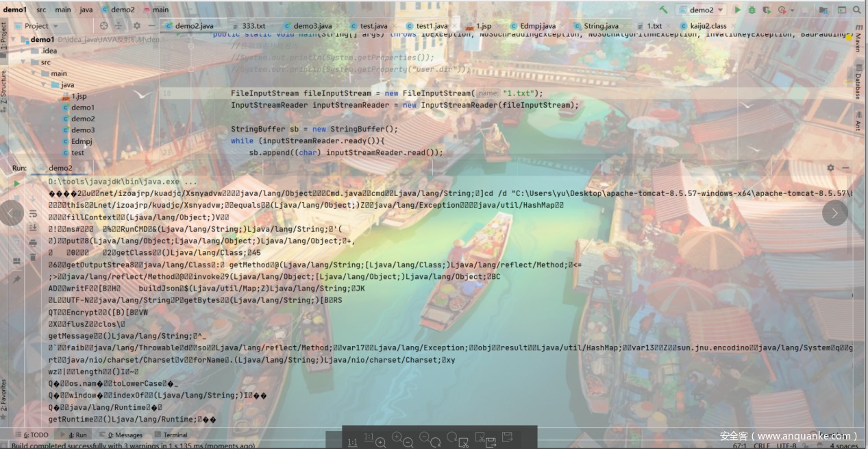Click the src breadcrumb in navigation bar
The image size is (868, 449).
click(42, 10)
